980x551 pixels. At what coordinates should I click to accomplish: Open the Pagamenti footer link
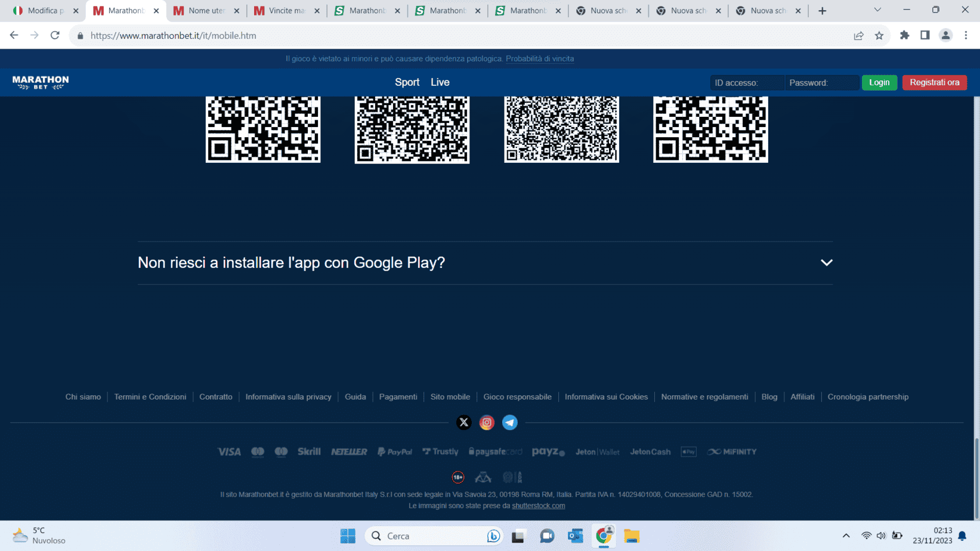[398, 397]
